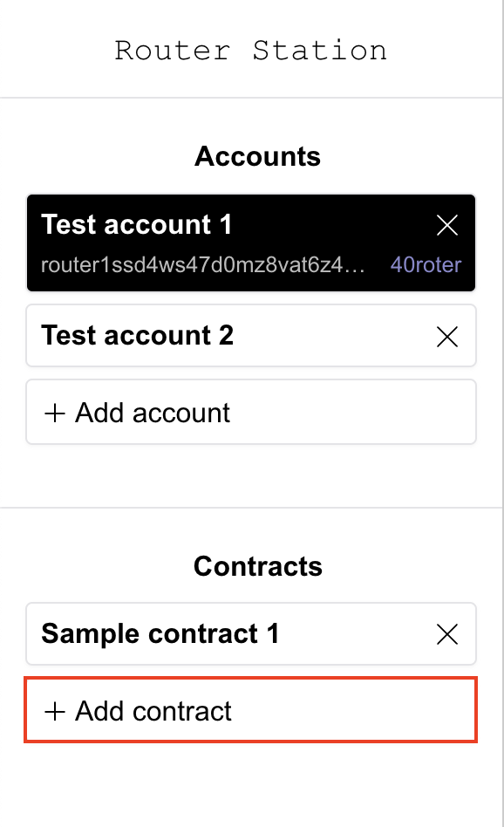This screenshot has height=827, width=504.
Task: Select the highlighted Test account 1 card
Action: coord(251,243)
